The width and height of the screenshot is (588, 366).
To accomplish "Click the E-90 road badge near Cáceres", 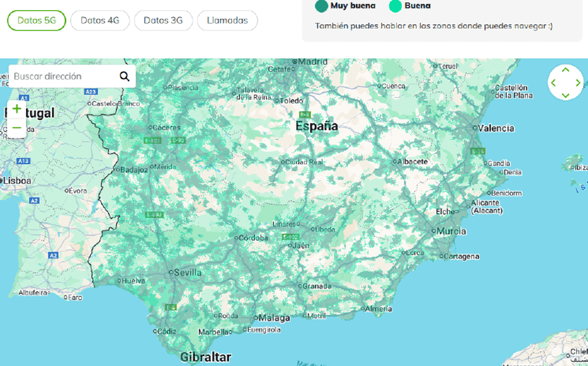I will pyautogui.click(x=178, y=140).
